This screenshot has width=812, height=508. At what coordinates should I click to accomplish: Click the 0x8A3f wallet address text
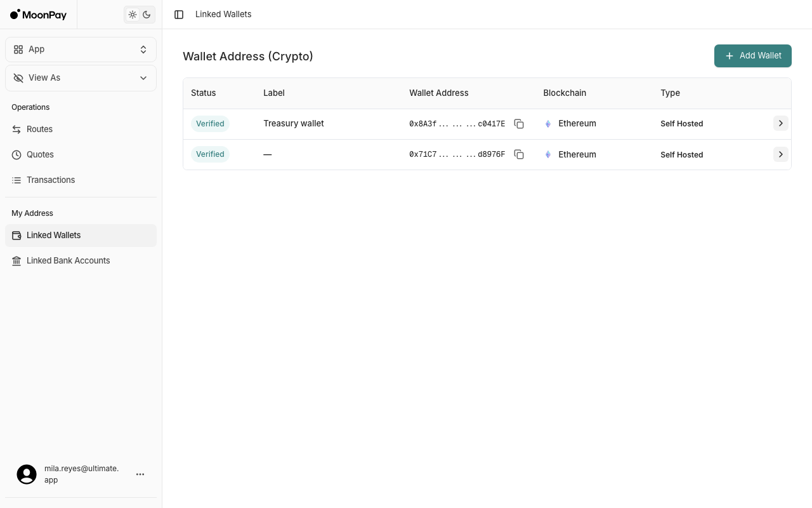coord(457,124)
